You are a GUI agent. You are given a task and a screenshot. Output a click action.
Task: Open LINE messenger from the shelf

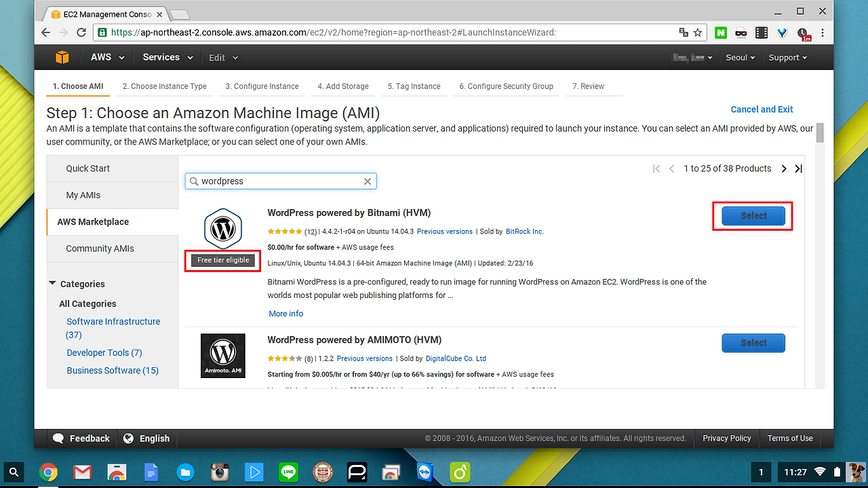click(x=288, y=472)
